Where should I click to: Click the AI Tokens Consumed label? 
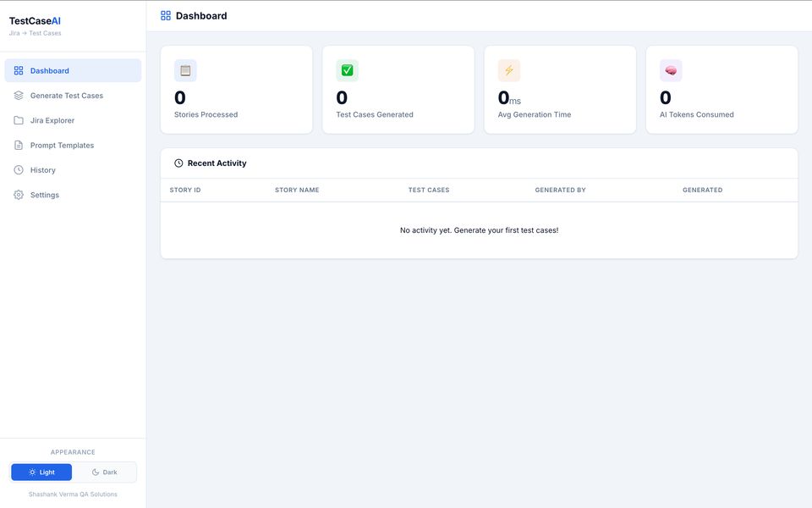696,114
